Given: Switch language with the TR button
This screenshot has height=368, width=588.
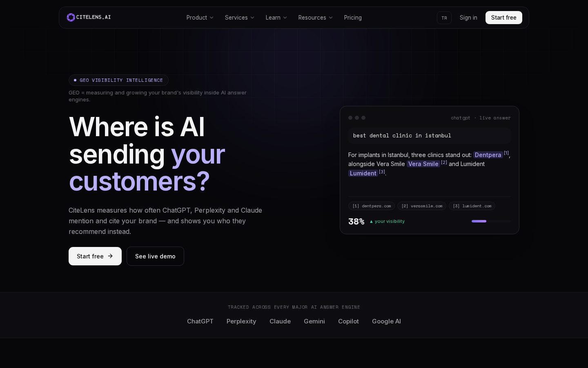Looking at the screenshot, I should tap(444, 18).
